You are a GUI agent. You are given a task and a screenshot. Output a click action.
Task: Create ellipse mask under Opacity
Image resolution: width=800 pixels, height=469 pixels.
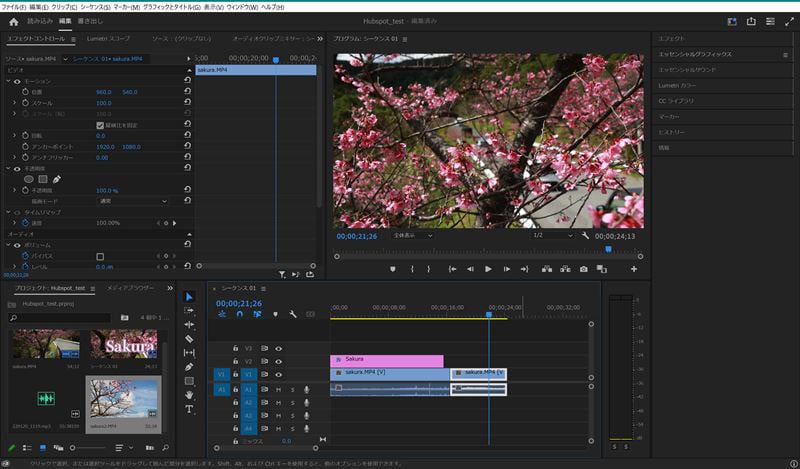[29, 179]
